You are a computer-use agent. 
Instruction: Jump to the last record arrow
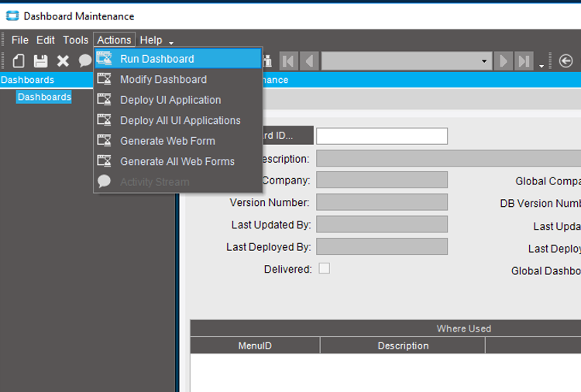click(x=524, y=60)
